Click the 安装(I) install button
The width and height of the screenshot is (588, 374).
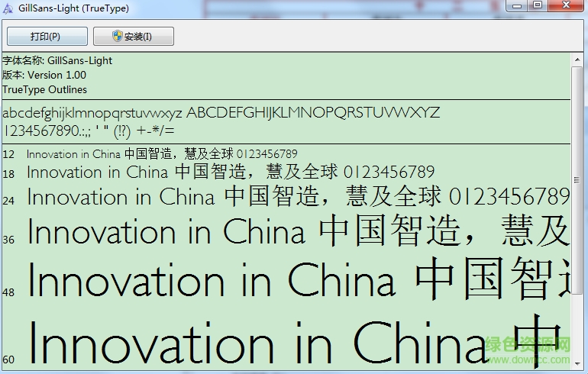click(134, 37)
